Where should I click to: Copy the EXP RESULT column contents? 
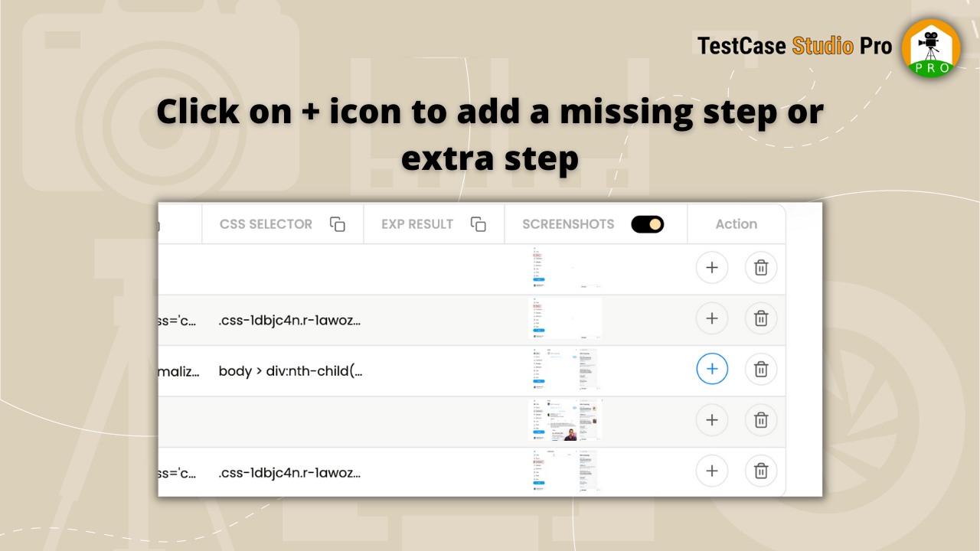[479, 224]
